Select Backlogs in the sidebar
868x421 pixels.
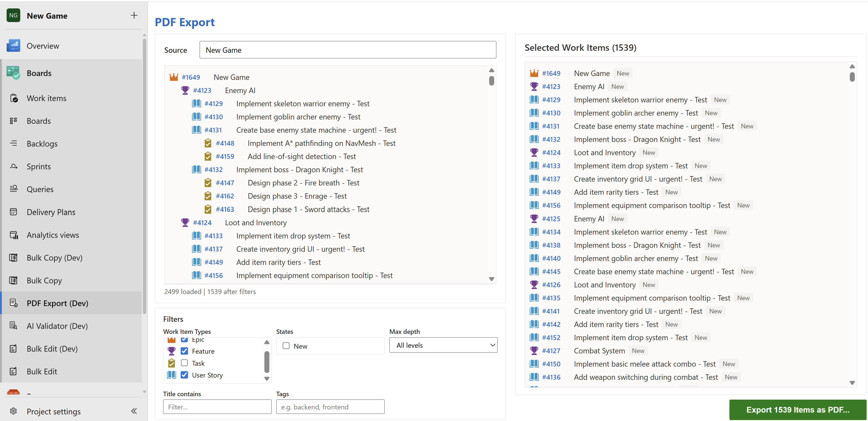click(x=42, y=144)
